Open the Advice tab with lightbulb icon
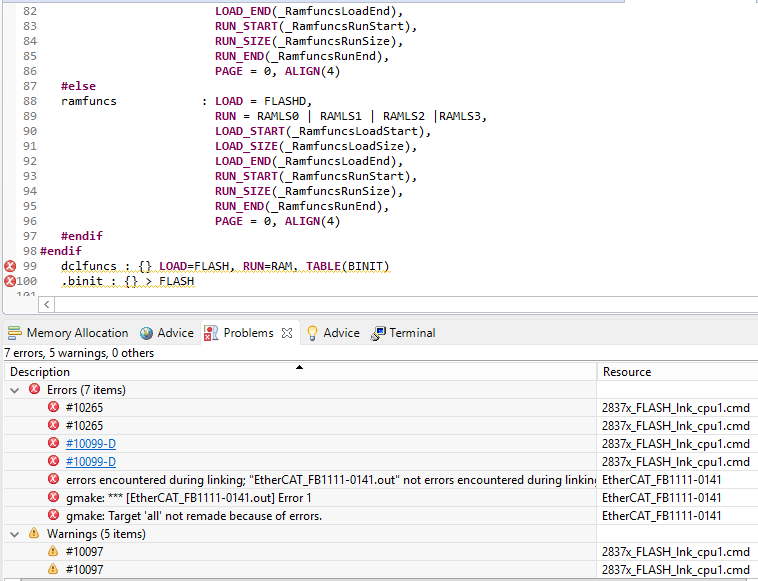Screen dimensions: 758x581 [x=334, y=333]
